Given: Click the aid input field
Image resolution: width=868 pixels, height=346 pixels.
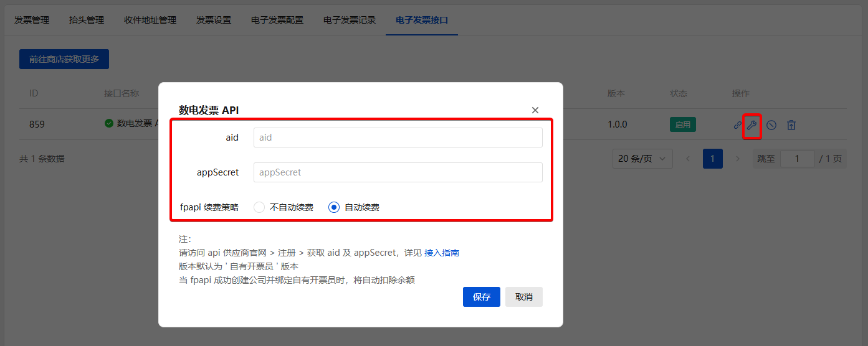Looking at the screenshot, I should tap(398, 138).
